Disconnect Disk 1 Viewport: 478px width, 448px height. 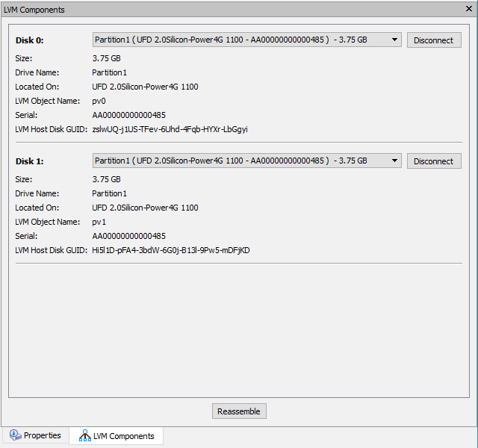click(434, 161)
